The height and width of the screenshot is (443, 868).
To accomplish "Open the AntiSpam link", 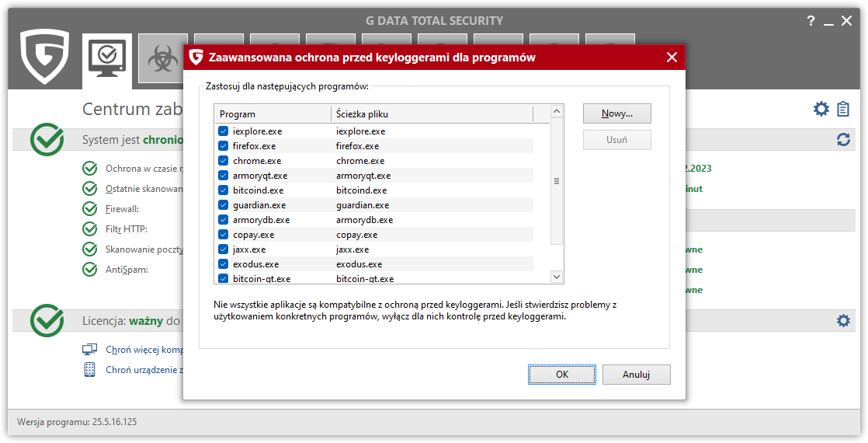I will coord(127,270).
